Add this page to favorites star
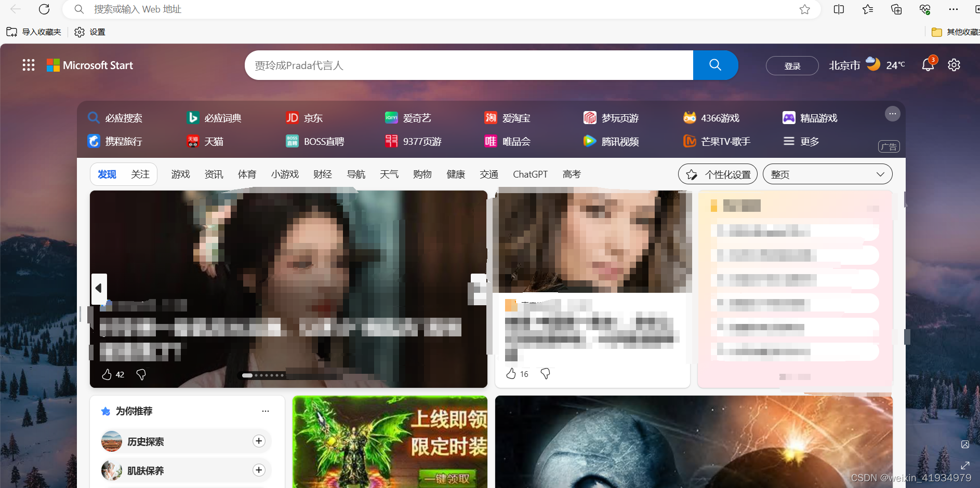Image resolution: width=980 pixels, height=488 pixels. 805,9
